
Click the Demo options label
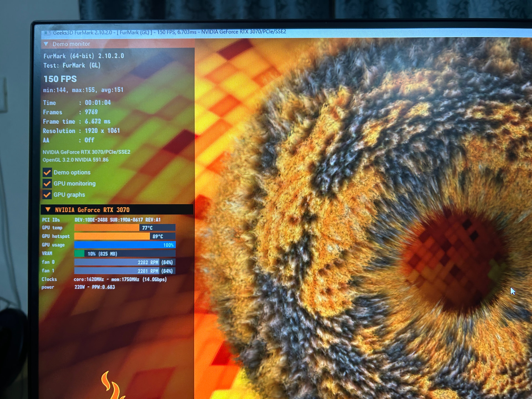tap(72, 172)
